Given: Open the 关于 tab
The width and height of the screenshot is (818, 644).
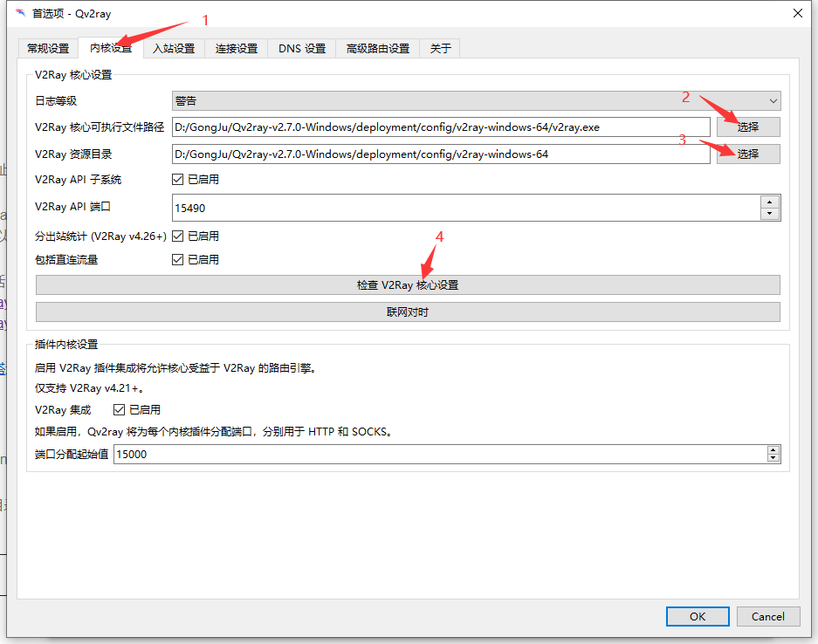Looking at the screenshot, I should (x=440, y=49).
